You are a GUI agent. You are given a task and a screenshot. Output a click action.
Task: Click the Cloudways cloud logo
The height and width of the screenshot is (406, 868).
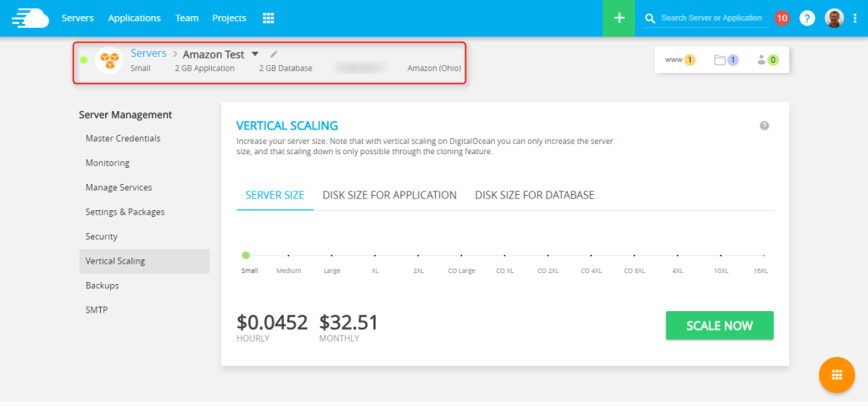point(28,18)
